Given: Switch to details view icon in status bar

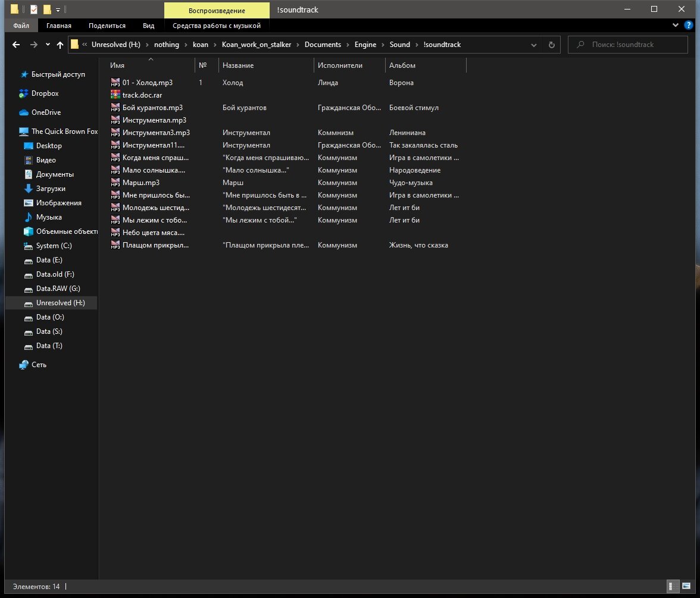Looking at the screenshot, I should coord(672,586).
